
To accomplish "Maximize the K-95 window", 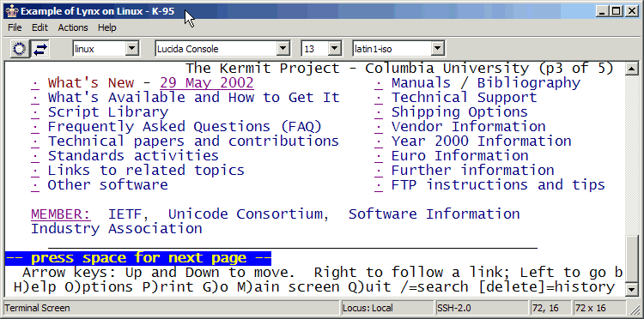I will coord(617,11).
